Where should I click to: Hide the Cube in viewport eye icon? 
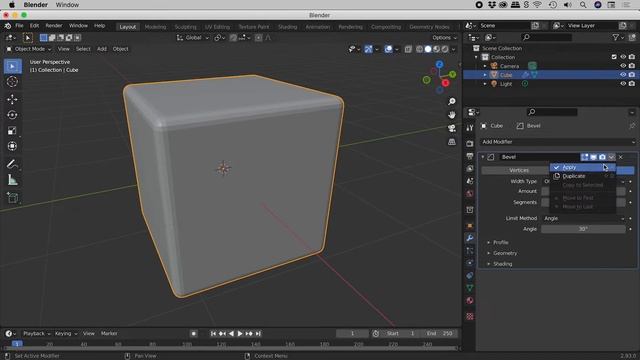623,75
